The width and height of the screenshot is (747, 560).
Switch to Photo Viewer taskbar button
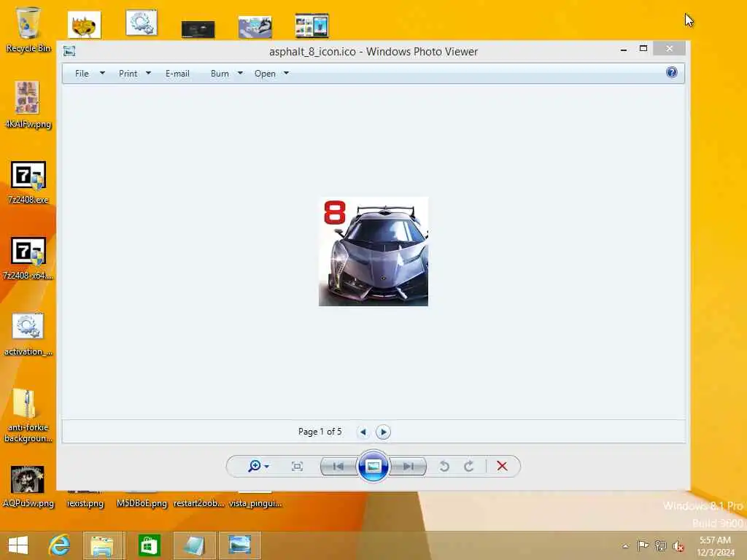click(x=239, y=545)
